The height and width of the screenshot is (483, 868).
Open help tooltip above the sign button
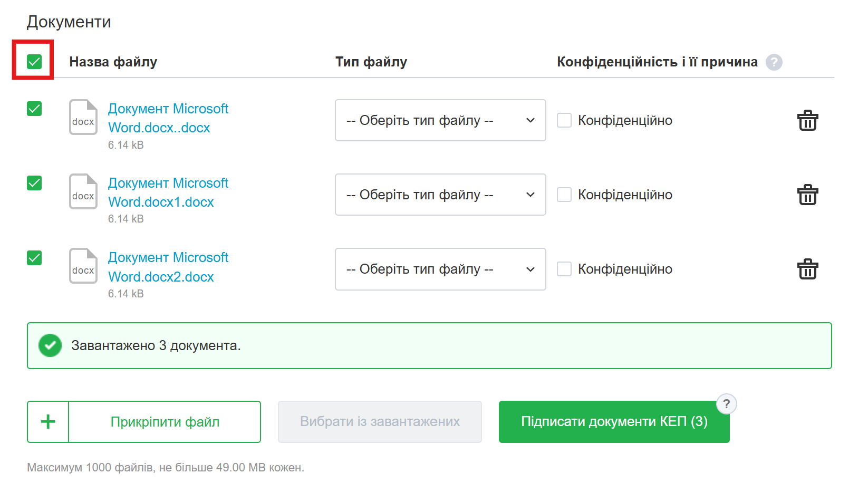tap(726, 404)
